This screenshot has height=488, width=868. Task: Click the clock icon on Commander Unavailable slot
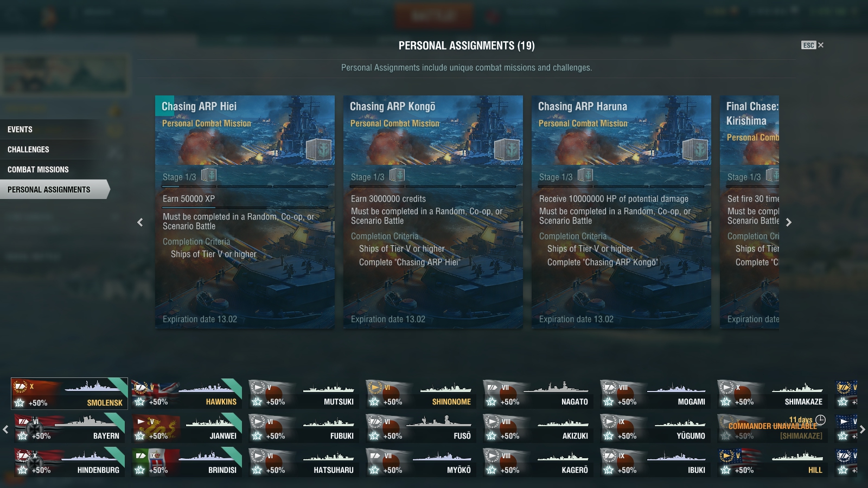(x=820, y=420)
